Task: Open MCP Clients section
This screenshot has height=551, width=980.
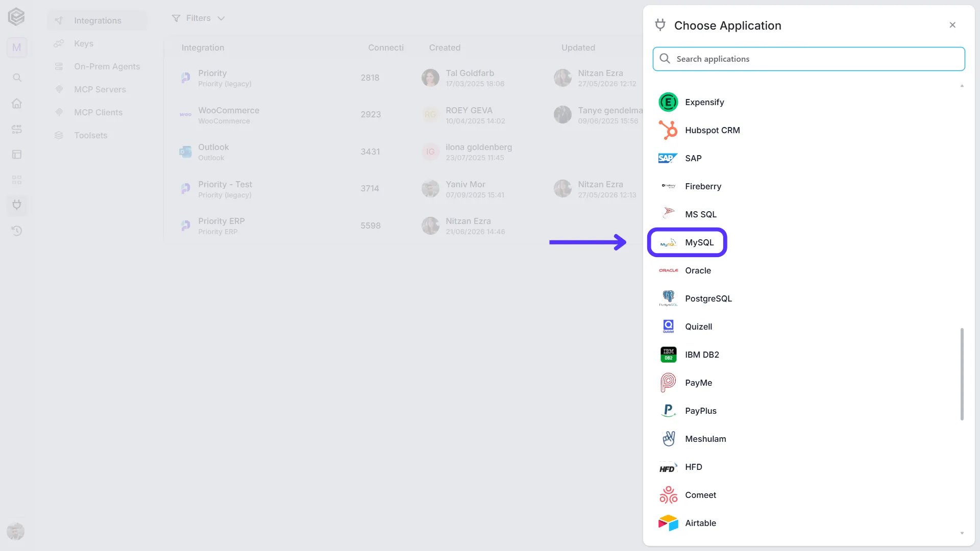Action: pos(97,112)
